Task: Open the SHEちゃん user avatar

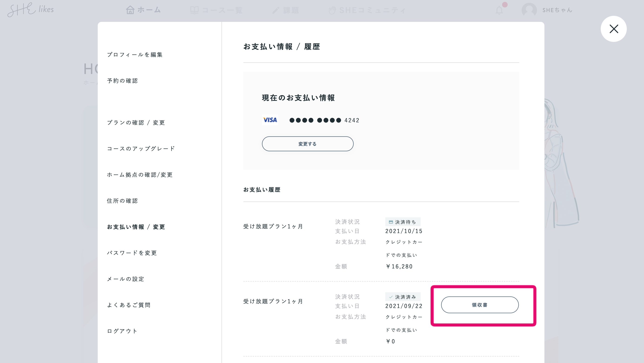Action: [x=529, y=10]
